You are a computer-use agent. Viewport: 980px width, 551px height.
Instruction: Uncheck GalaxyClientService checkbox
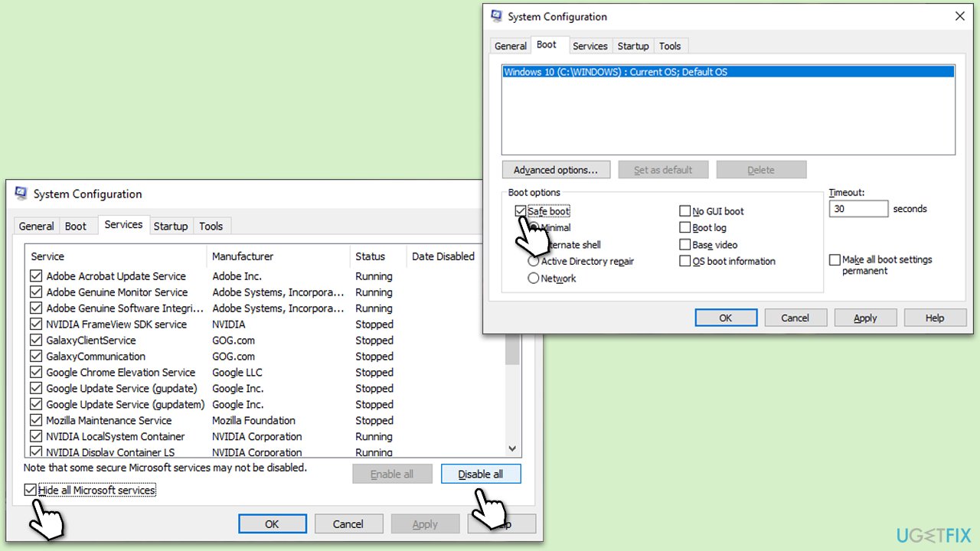tap(36, 341)
